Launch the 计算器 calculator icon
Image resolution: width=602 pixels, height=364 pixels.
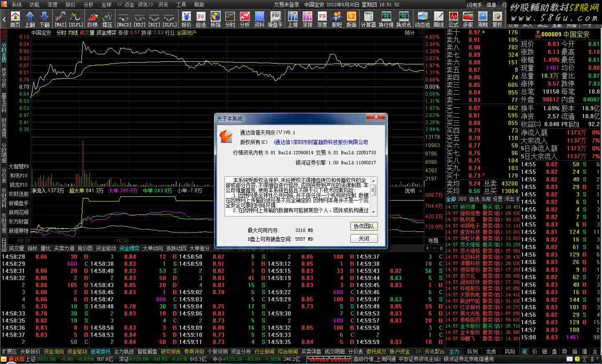pos(369,19)
